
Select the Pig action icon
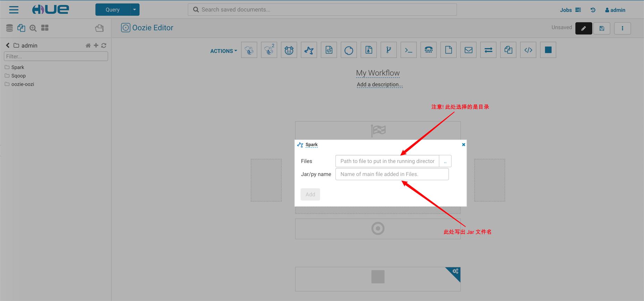(289, 50)
